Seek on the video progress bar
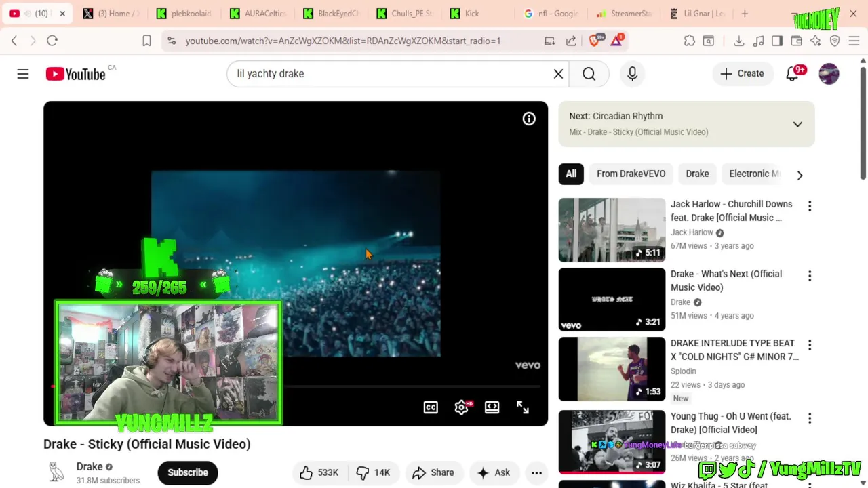This screenshot has height=488, width=868. (296, 386)
